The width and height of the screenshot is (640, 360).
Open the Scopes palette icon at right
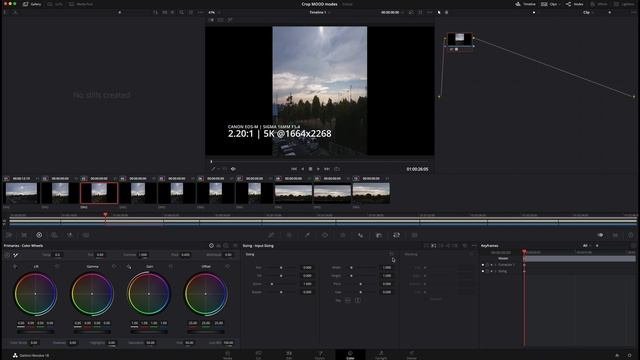click(615, 235)
